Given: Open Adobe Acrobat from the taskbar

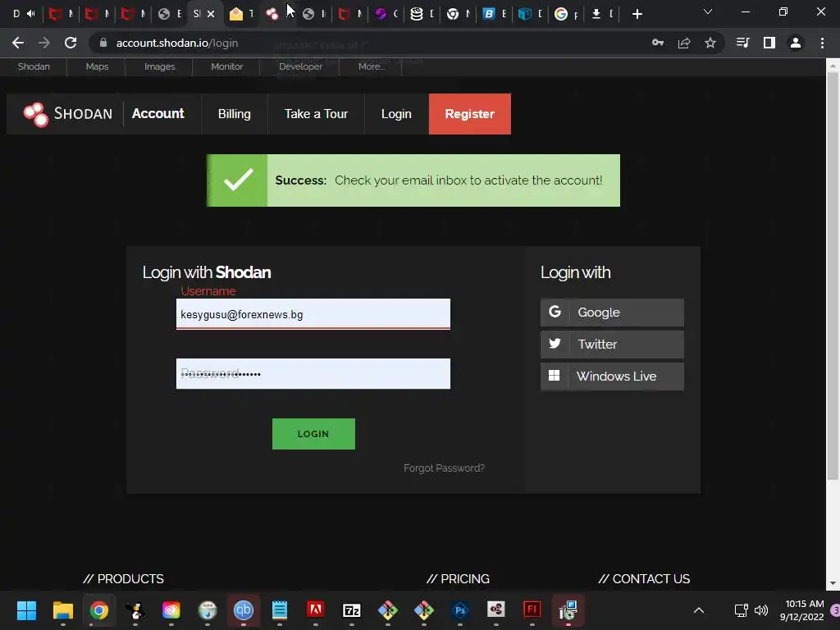Looking at the screenshot, I should click(x=316, y=609).
